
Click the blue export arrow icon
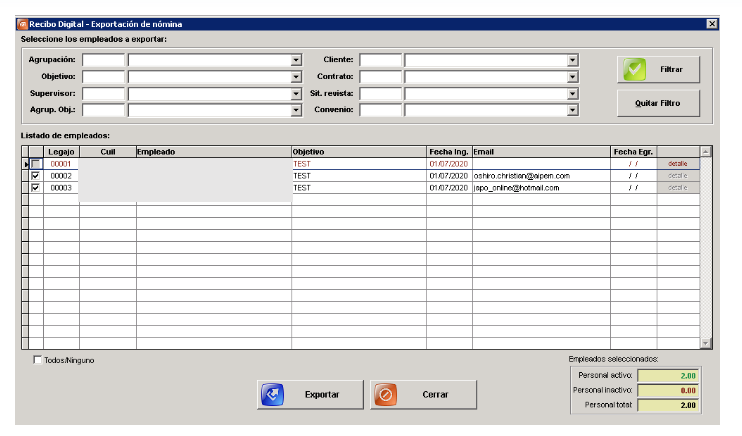273,394
